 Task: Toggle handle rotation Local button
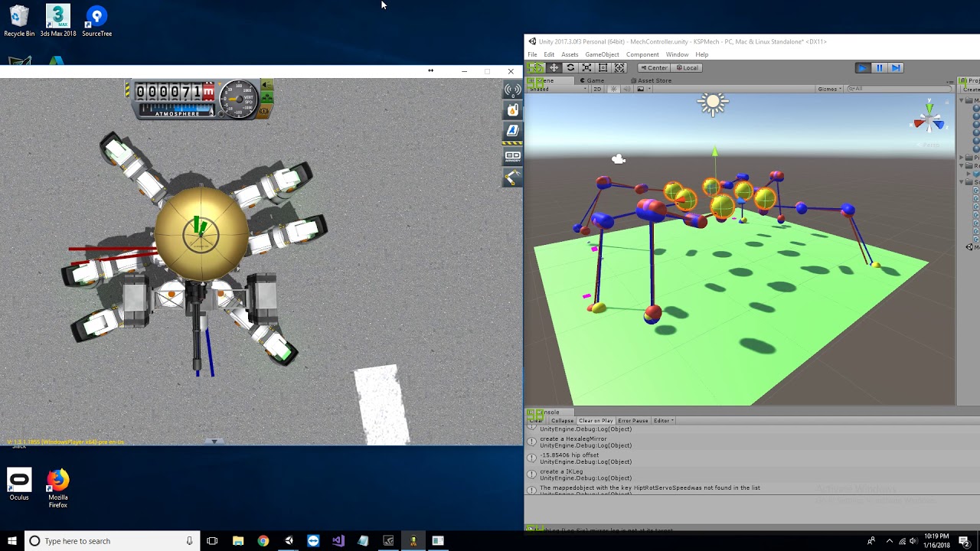point(687,67)
